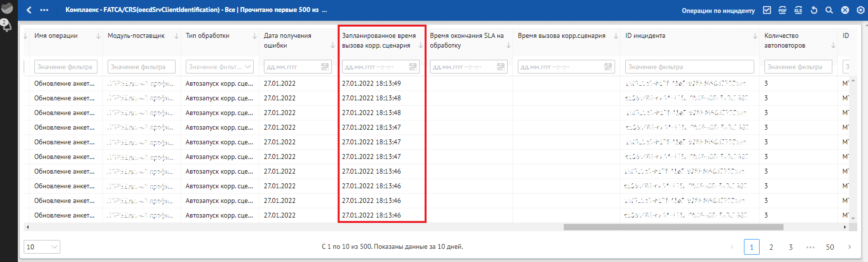Image resolution: width=868 pixels, height=262 pixels.
Task: Click the Модуль-поставщик filter input
Action: (x=141, y=67)
